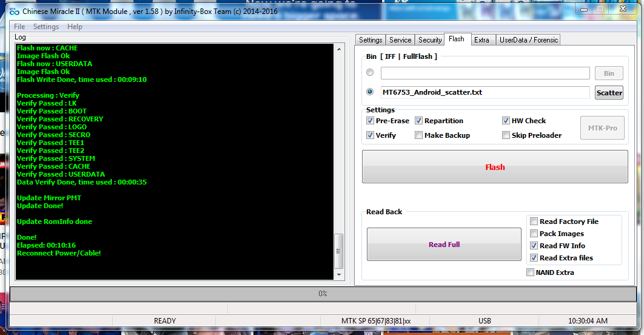Switch to the Security tab
The image size is (644, 335).
click(x=429, y=40)
